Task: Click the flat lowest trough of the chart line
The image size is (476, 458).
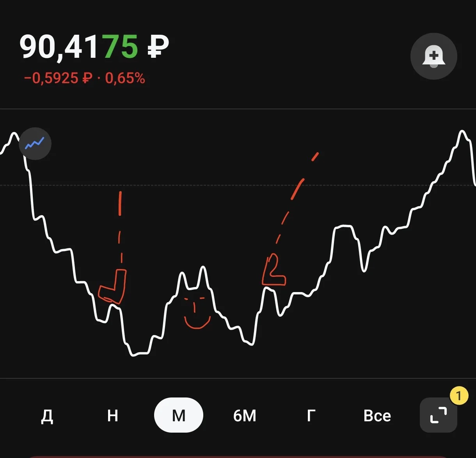Action: tap(140, 353)
